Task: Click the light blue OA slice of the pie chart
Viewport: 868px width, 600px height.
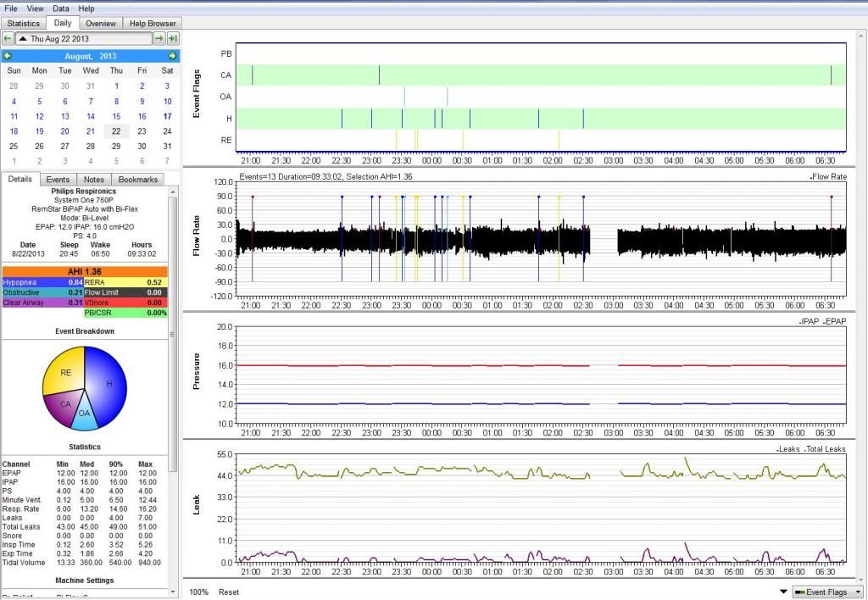Action: tap(84, 415)
